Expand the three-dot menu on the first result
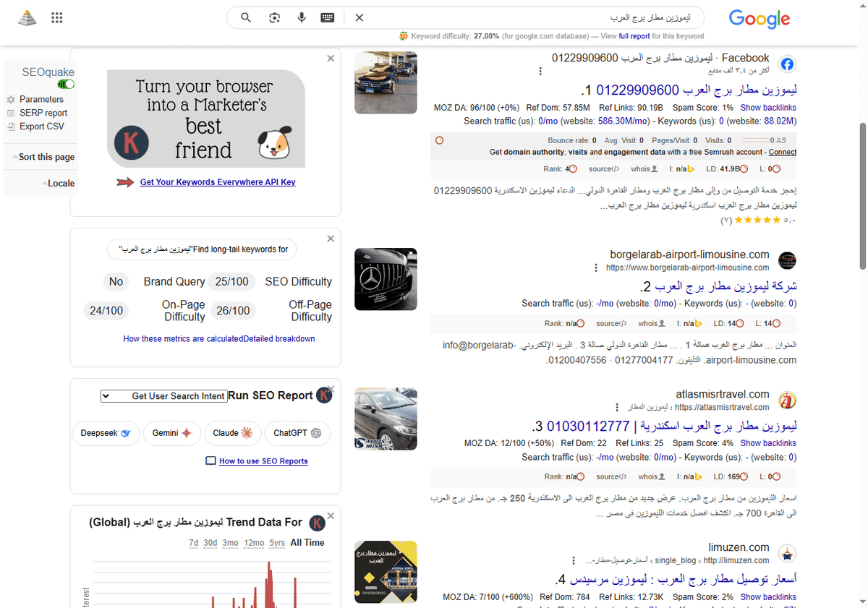Screen dimensions: 868x608 click(540, 71)
